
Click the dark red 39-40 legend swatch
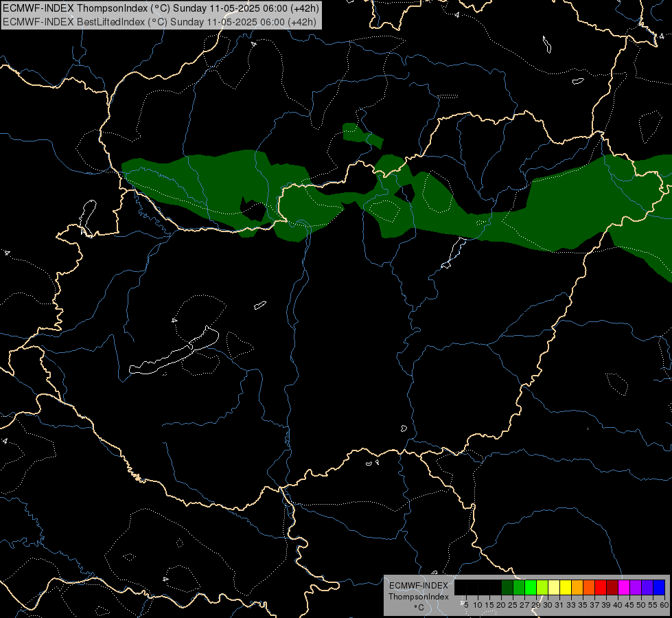tap(612, 588)
